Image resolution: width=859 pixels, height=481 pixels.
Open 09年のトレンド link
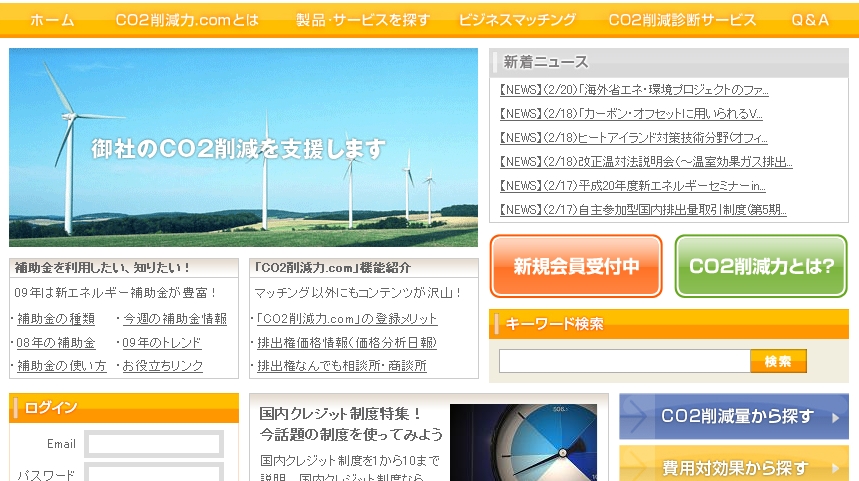[x=162, y=343]
